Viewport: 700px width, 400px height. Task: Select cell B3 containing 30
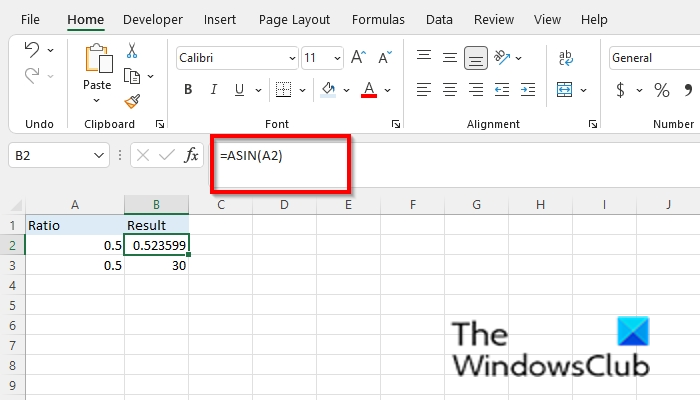pyautogui.click(x=157, y=265)
